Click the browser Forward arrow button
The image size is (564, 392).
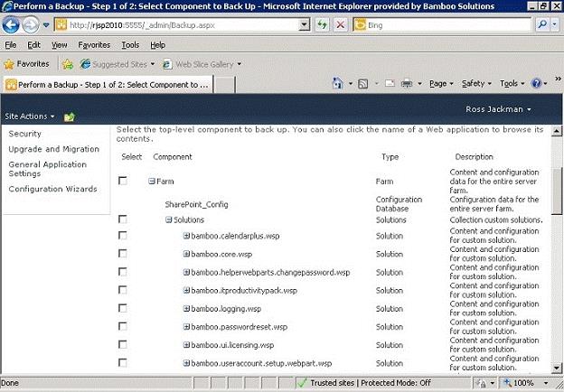pos(31,24)
